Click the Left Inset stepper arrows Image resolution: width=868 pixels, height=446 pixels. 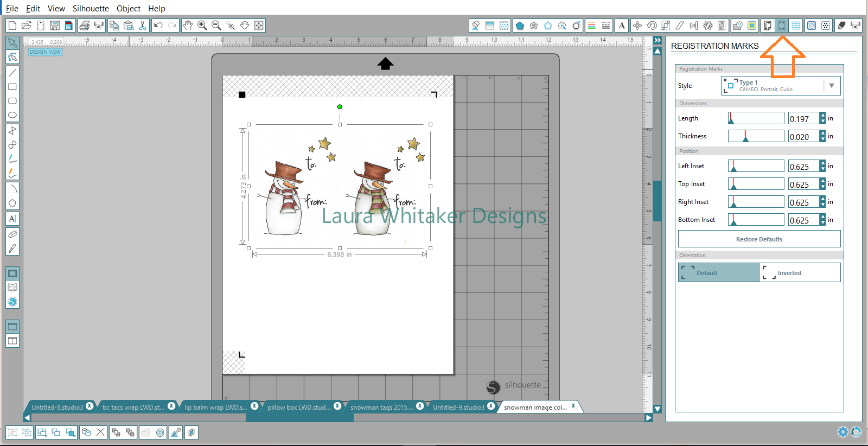pyautogui.click(x=823, y=166)
